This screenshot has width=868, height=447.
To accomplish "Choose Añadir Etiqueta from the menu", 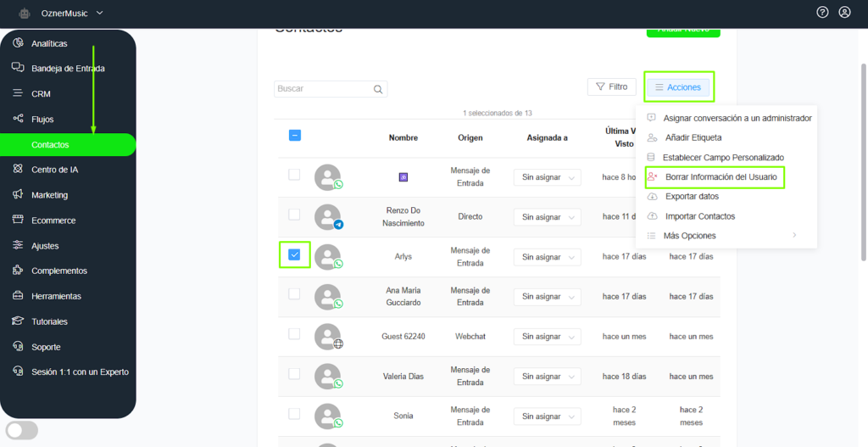I will [x=693, y=137].
